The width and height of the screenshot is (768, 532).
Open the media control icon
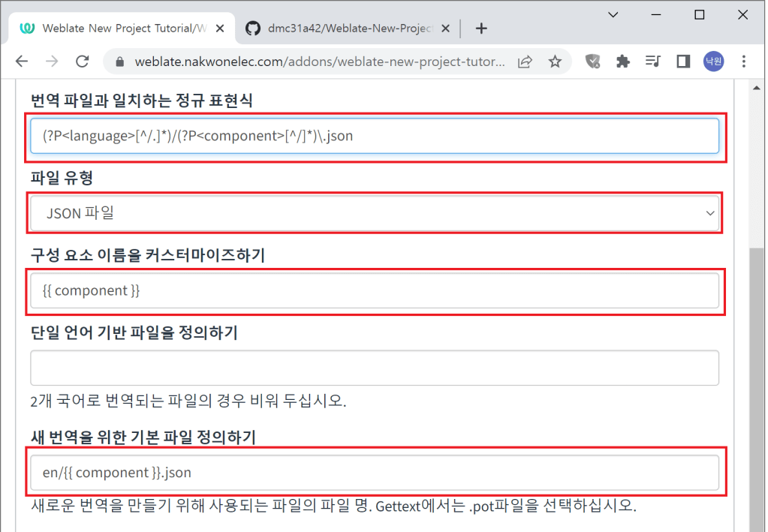(653, 62)
